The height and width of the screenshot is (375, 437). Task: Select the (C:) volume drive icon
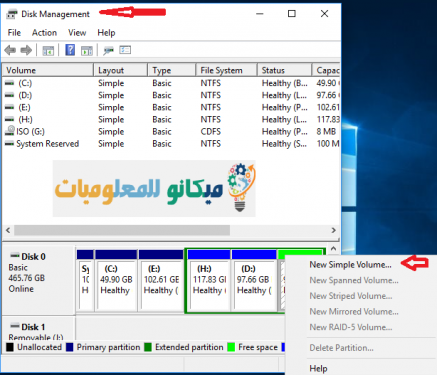click(x=10, y=83)
